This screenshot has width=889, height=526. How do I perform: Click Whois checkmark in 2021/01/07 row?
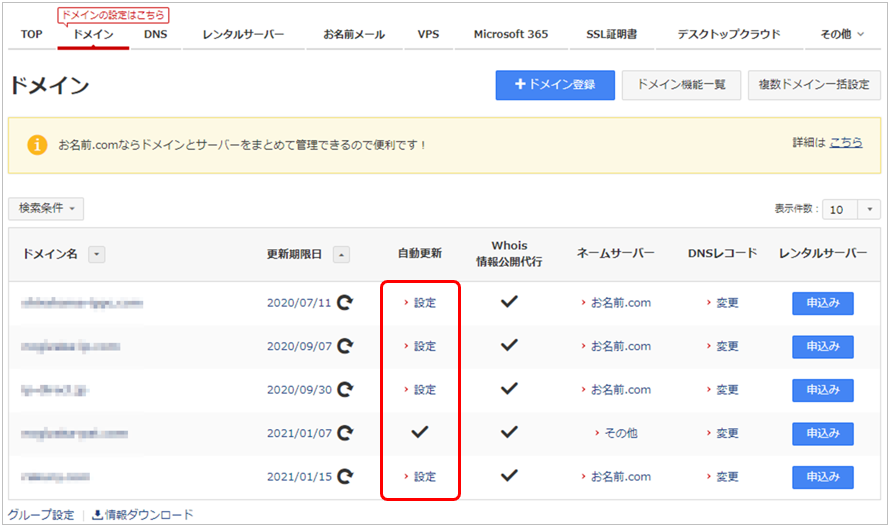point(509,432)
